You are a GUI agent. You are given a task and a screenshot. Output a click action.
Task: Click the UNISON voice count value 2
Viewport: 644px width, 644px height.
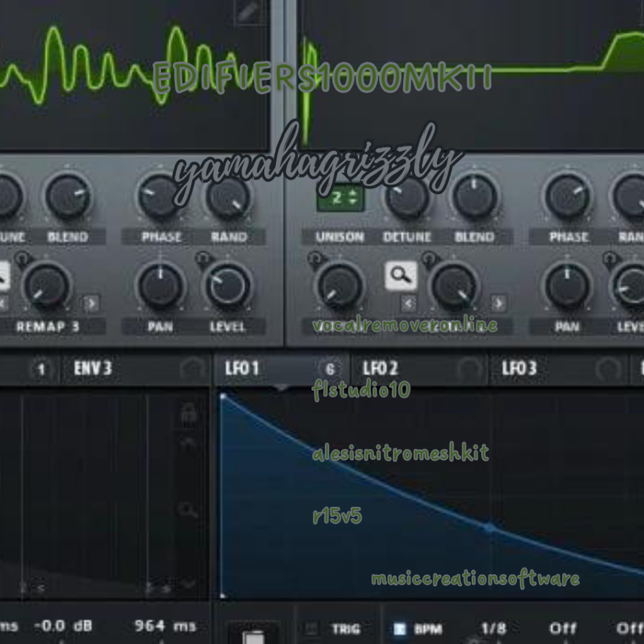point(337,197)
